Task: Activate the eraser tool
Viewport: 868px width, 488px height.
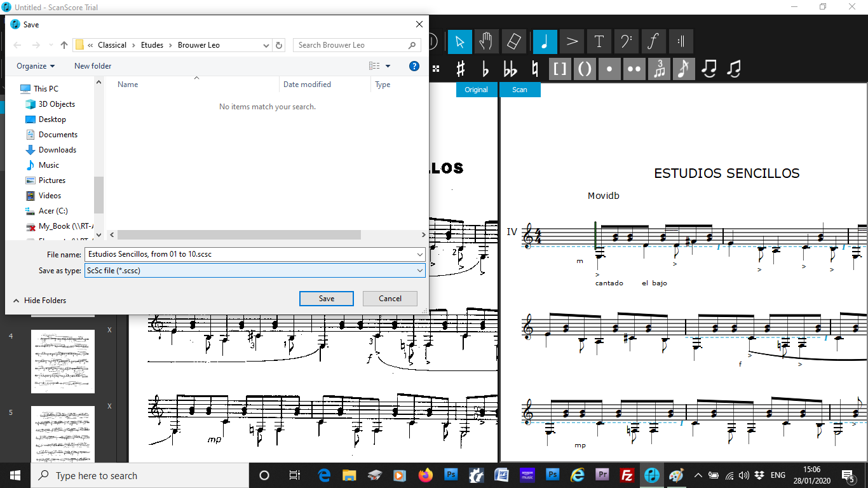Action: [514, 41]
